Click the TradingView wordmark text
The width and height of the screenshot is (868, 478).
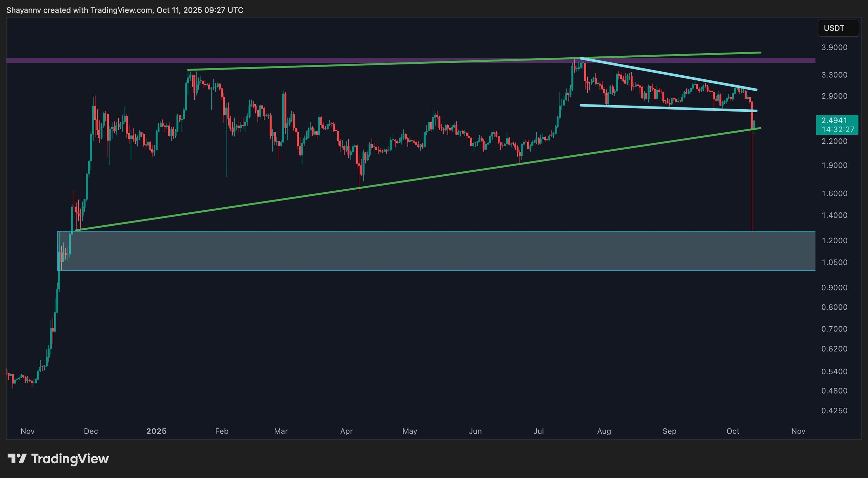pyautogui.click(x=70, y=459)
